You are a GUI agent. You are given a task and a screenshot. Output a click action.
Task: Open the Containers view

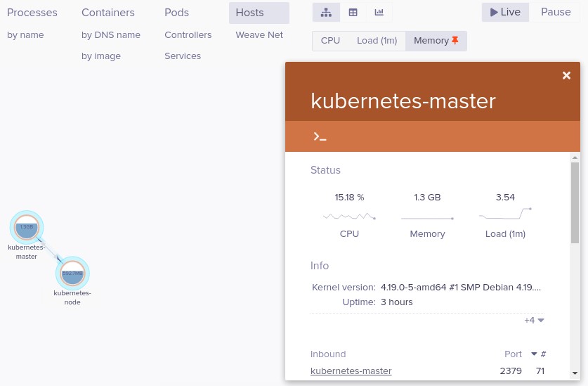coord(108,13)
